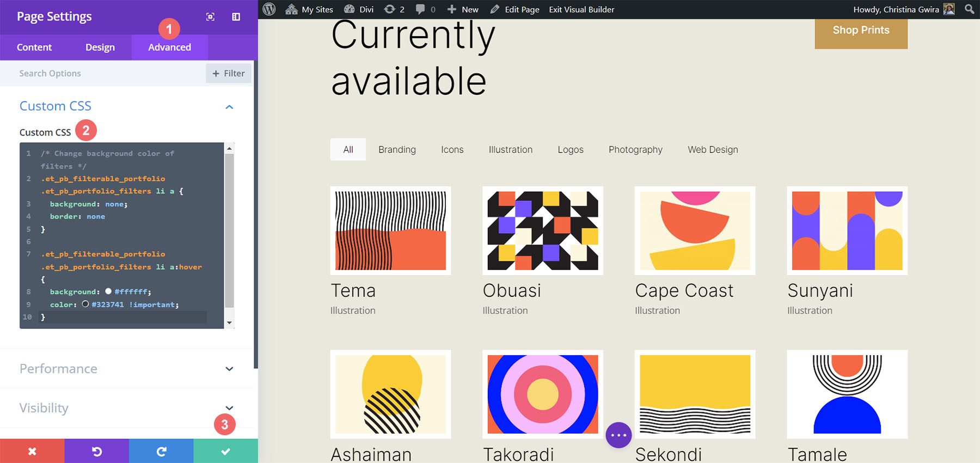Switch to the Content tab
The image size is (980, 463).
[x=34, y=47]
